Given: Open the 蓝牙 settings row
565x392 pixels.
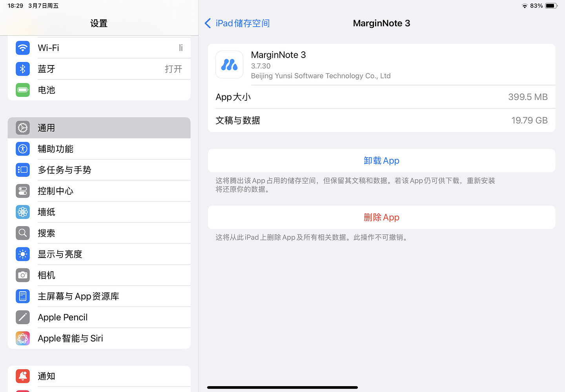Looking at the screenshot, I should (x=99, y=69).
